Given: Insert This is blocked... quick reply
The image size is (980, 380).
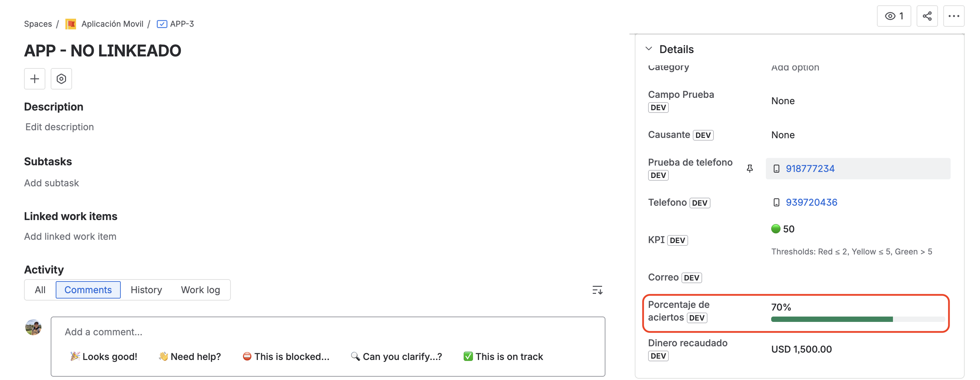Looking at the screenshot, I should pyautogui.click(x=286, y=356).
